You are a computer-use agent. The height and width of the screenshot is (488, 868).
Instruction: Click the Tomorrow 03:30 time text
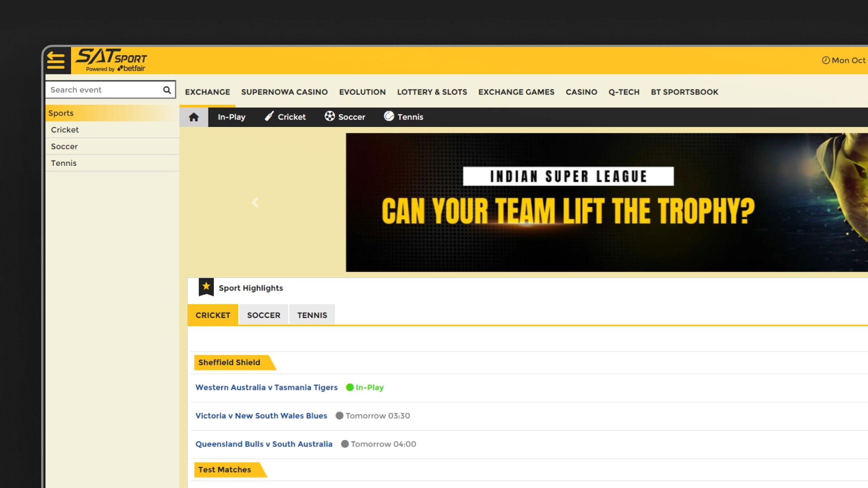coord(377,416)
